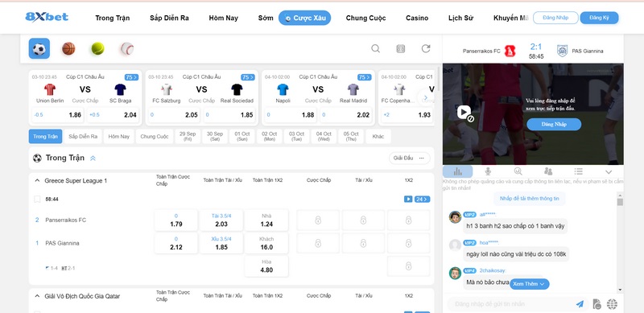Image resolution: width=644 pixels, height=313 pixels.
Task: Click the refresh icon
Action: point(426,48)
